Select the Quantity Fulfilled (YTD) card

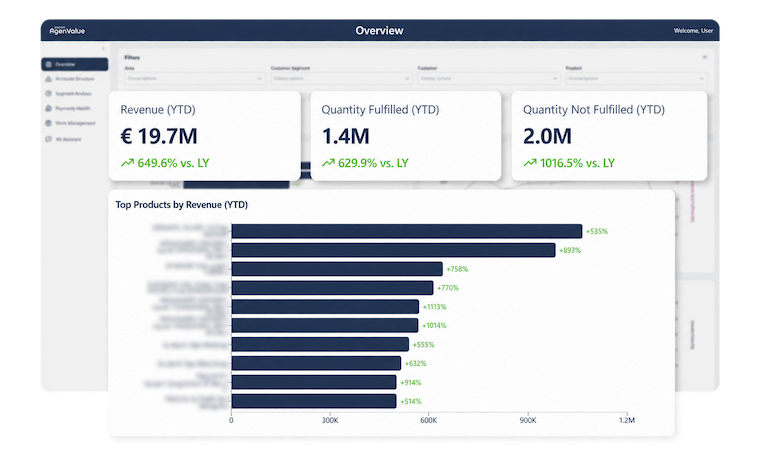pos(406,136)
